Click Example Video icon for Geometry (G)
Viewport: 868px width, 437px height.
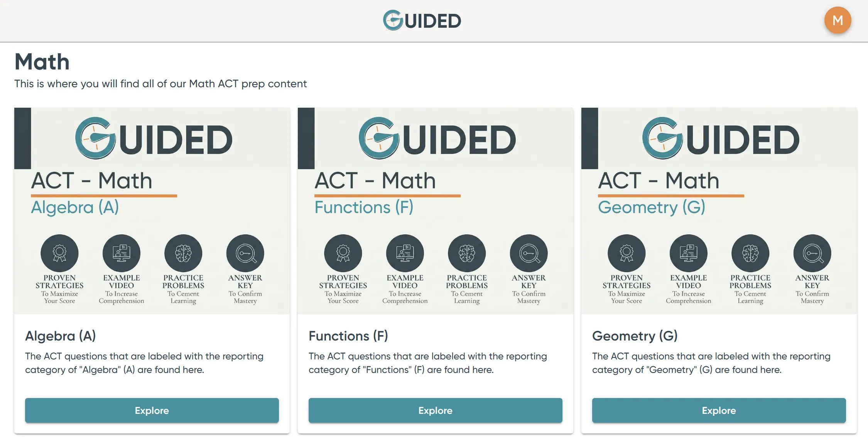coord(688,253)
